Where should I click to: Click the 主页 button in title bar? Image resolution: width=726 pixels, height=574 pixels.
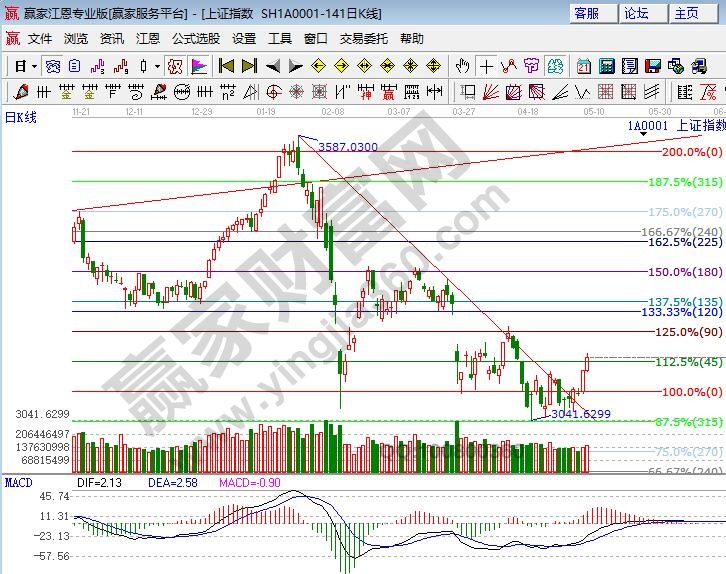[687, 13]
